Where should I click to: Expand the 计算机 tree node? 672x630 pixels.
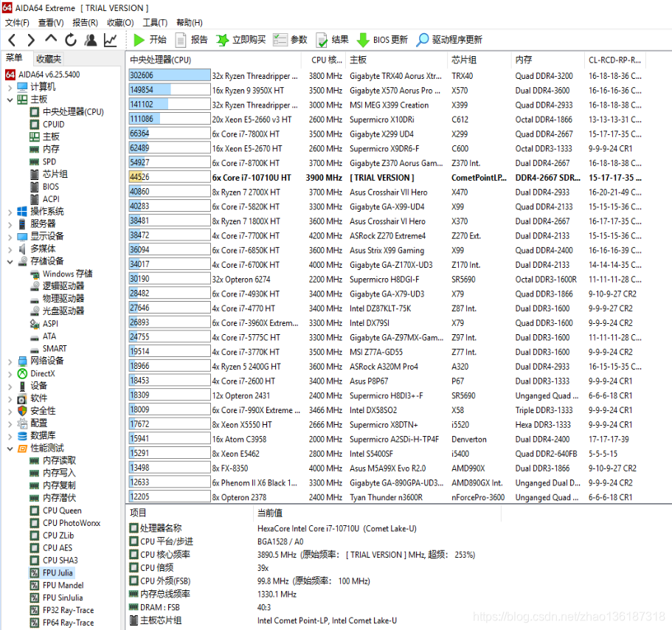coord(10,88)
